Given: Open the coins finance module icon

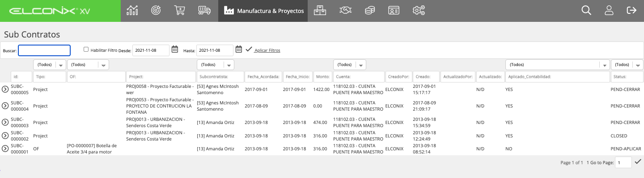Looking at the screenshot, I should (369, 11).
